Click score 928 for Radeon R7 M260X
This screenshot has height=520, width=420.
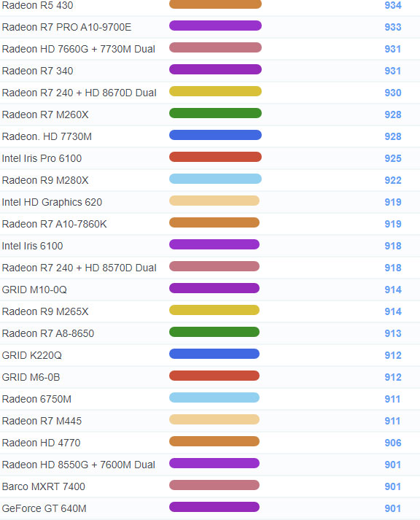393,115
